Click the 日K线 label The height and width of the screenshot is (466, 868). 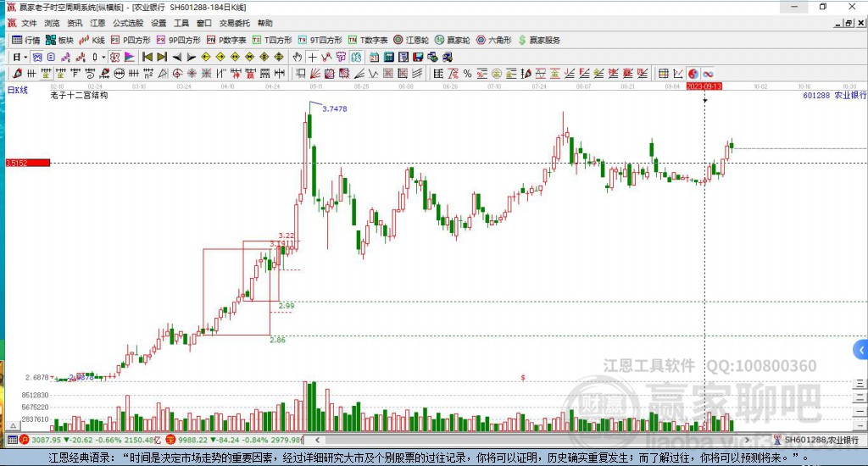coord(17,90)
